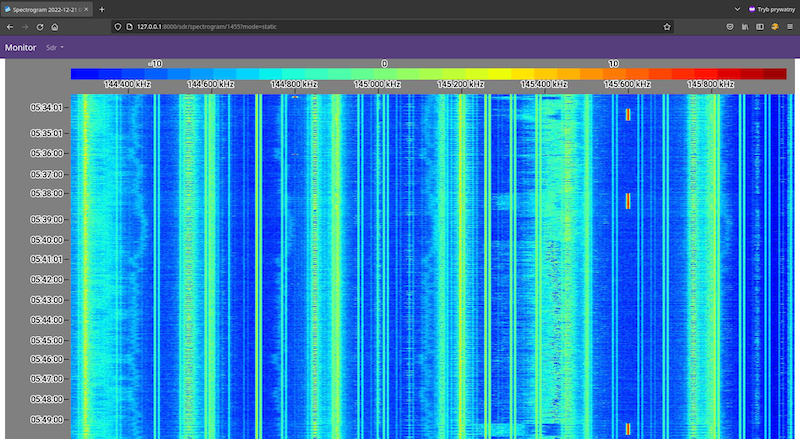This screenshot has height=439, width=800.
Task: Open the Firefox hamburger menu
Action: pyautogui.click(x=790, y=27)
